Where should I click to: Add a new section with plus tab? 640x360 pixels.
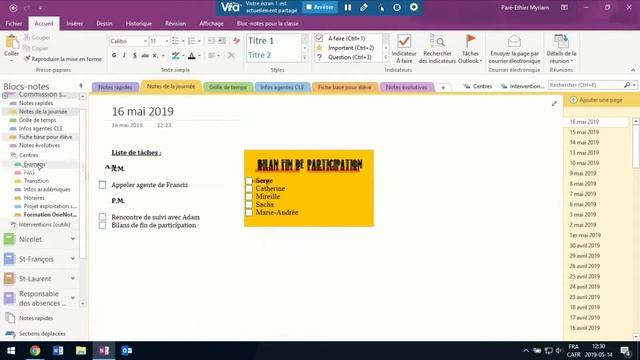[443, 87]
